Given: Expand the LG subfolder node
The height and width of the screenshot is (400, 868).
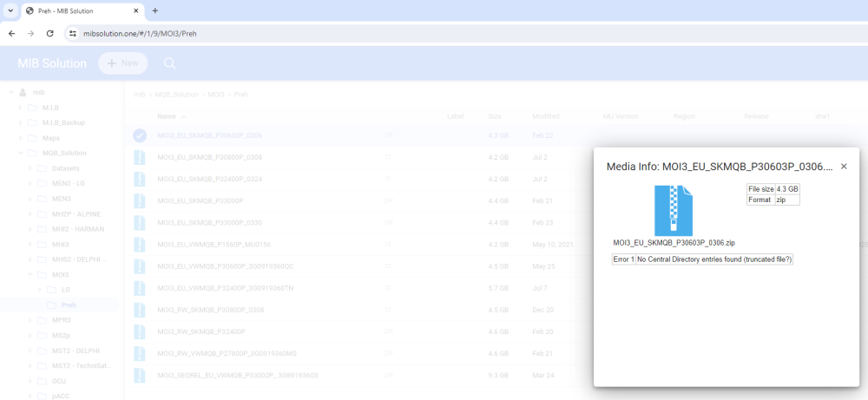Looking at the screenshot, I should (x=40, y=290).
